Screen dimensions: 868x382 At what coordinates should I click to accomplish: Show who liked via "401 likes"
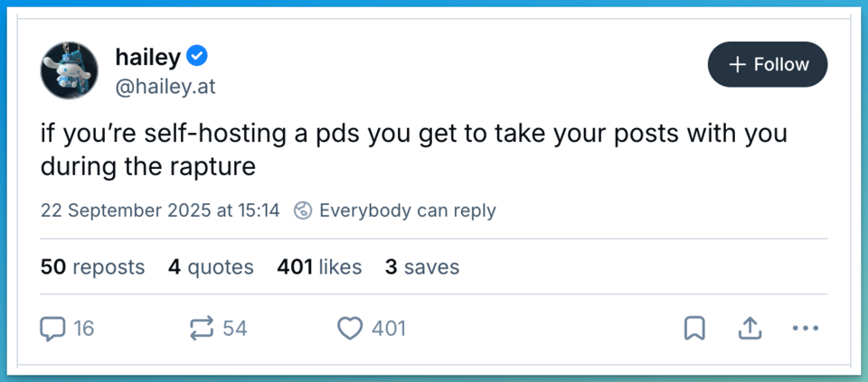pos(319,267)
